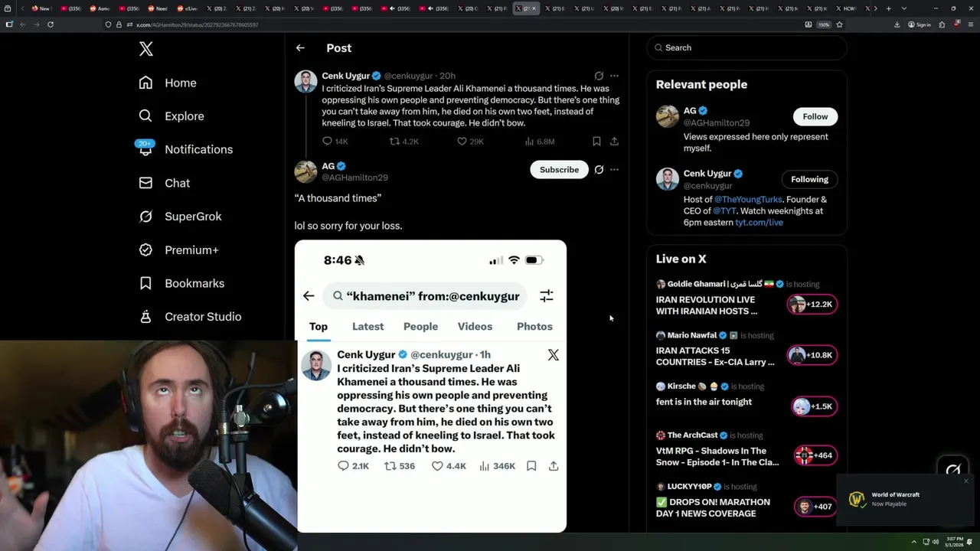Click reply icon on Cenk Uygur post
Screen dimensions: 980x551
pos(327,142)
